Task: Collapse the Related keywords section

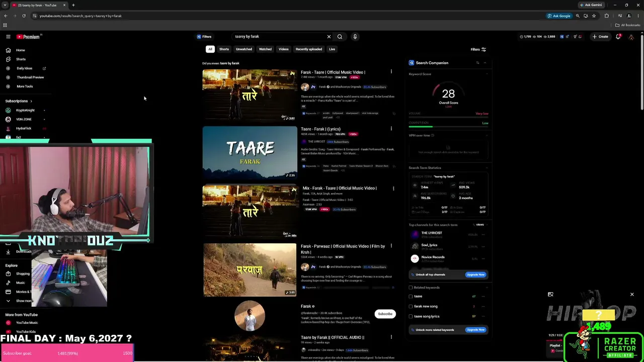Action: coord(487,288)
